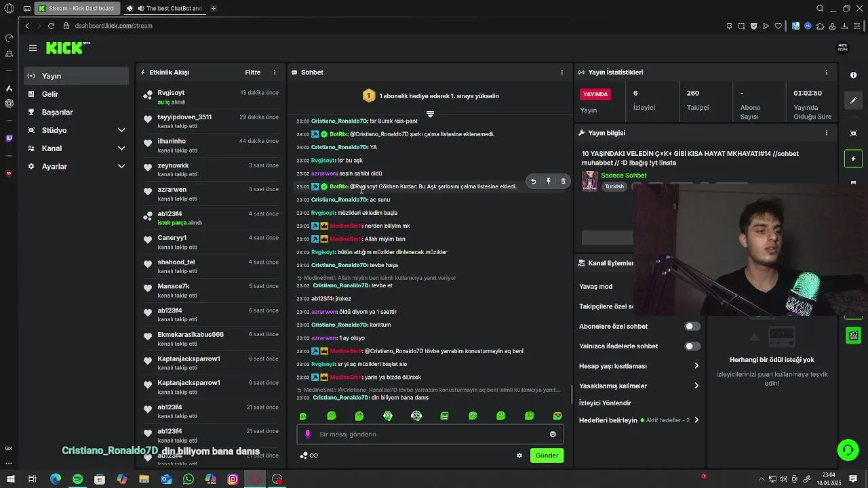Click the Turkish language tag
868x488 pixels.
coord(614,186)
